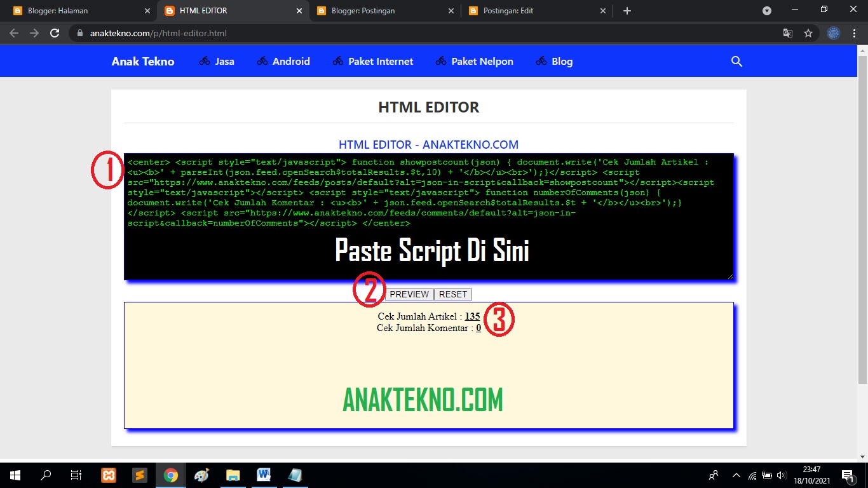Close the Postingan: Edit tab
The image size is (868, 488).
coord(603,11)
